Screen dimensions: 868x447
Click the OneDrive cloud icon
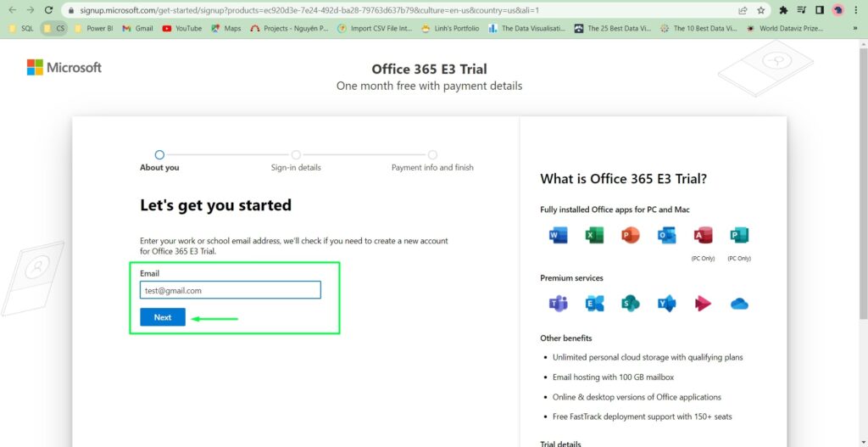tap(739, 304)
